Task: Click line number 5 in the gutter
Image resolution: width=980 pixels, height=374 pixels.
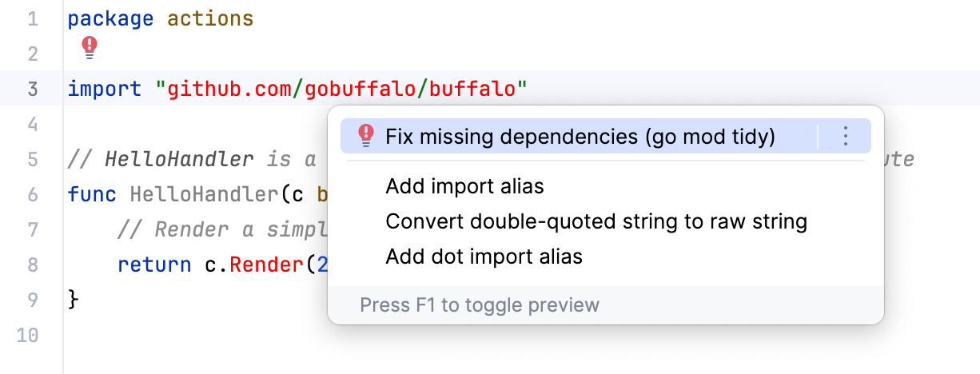Action: click(33, 159)
